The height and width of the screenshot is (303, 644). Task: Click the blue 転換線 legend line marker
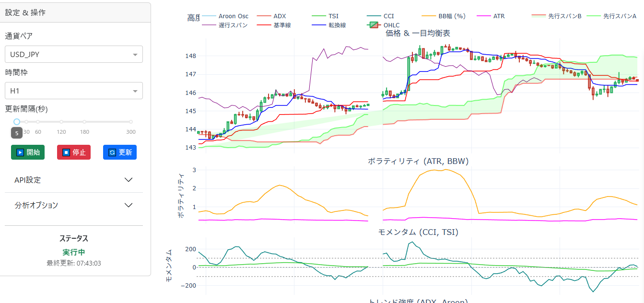pos(319,25)
